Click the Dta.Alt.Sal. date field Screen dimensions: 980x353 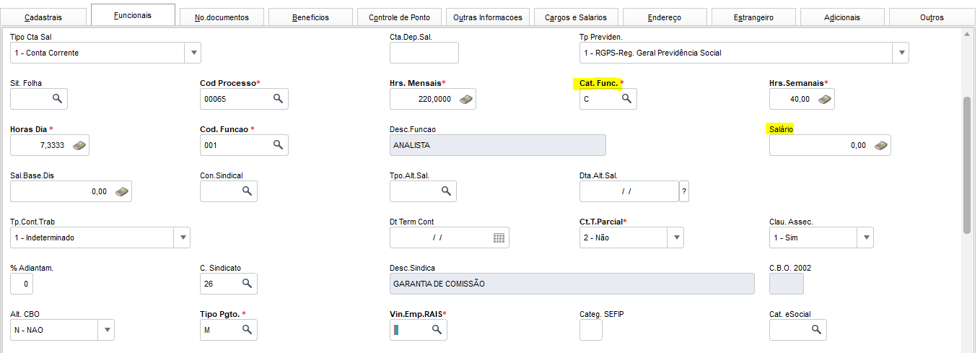click(x=629, y=191)
